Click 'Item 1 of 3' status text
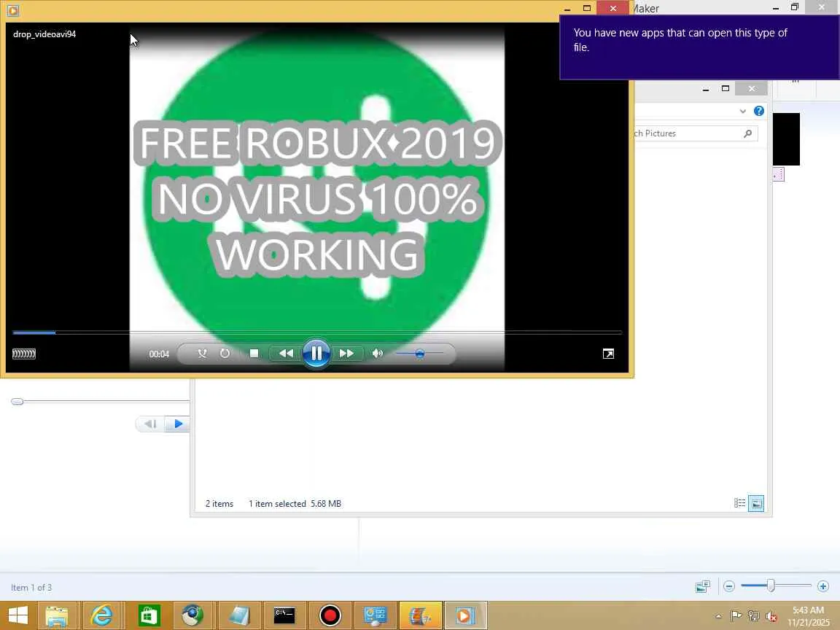The height and width of the screenshot is (630, 840). click(31, 588)
